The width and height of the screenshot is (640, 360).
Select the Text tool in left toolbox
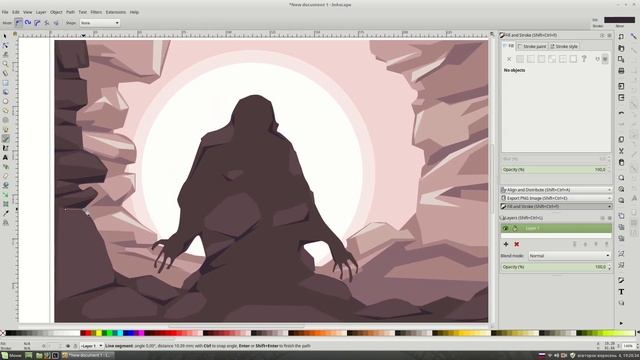click(x=5, y=157)
